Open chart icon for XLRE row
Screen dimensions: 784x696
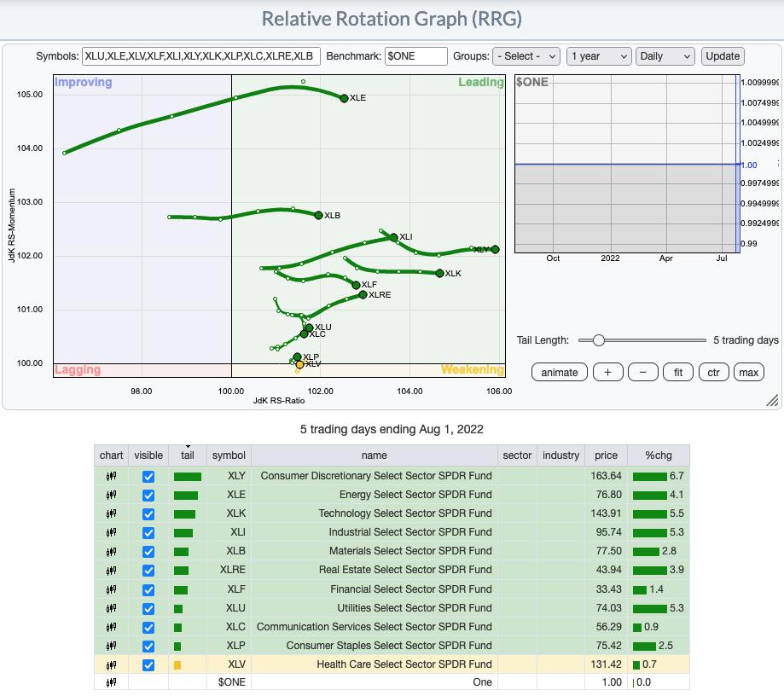pyautogui.click(x=111, y=570)
